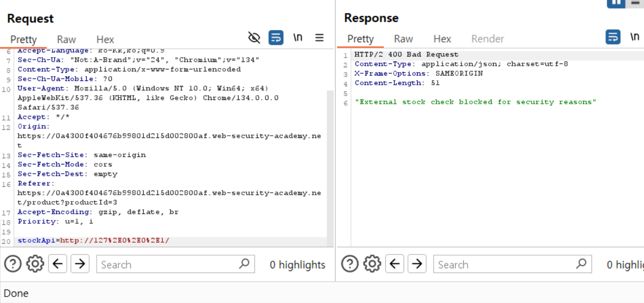
Task: Click the Accept */* header line
Action: pyautogui.click(x=43, y=117)
